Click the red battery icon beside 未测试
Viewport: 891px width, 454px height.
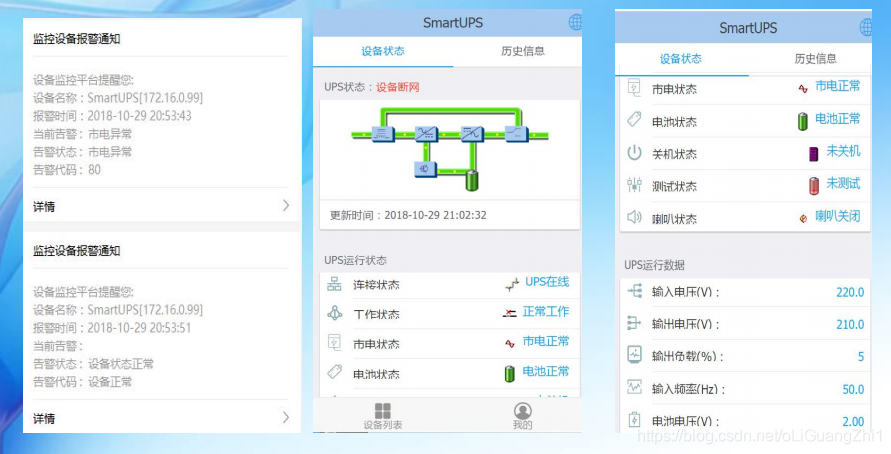coord(814,186)
